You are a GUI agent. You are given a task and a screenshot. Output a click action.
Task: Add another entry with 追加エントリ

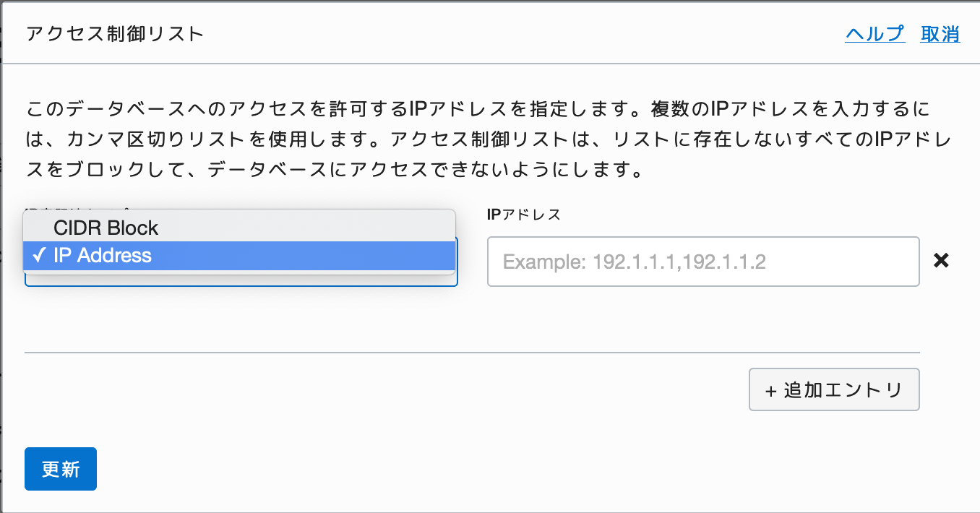(x=834, y=390)
